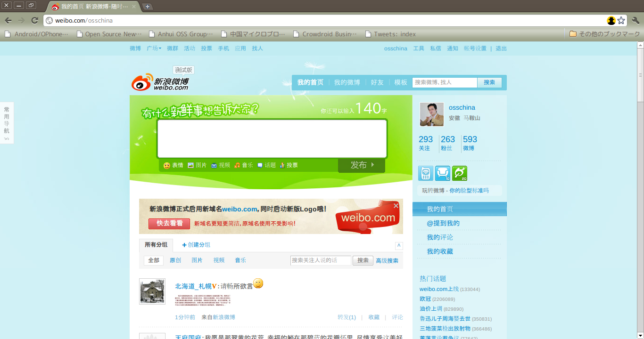Click 退出 to log out

(x=501, y=48)
